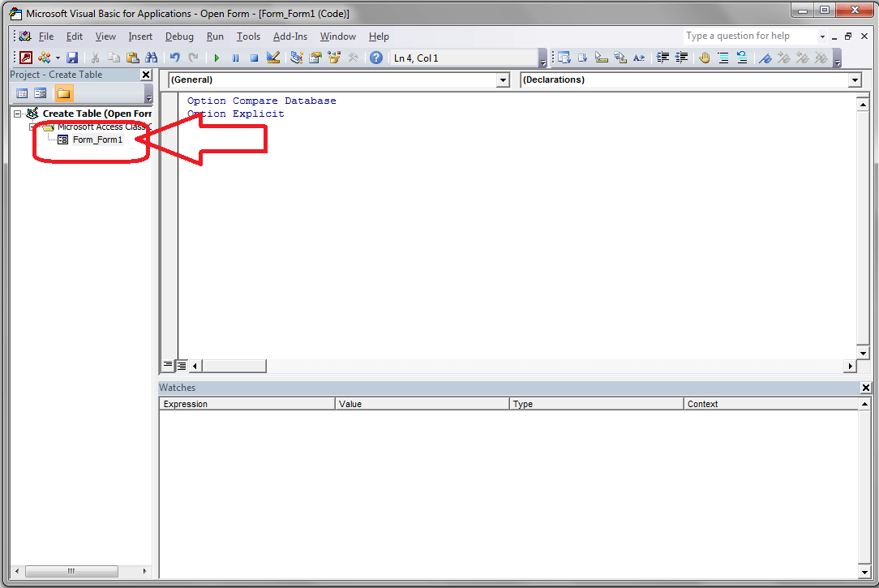The height and width of the screenshot is (588, 879).
Task: Open the Help menu
Action: click(x=379, y=36)
